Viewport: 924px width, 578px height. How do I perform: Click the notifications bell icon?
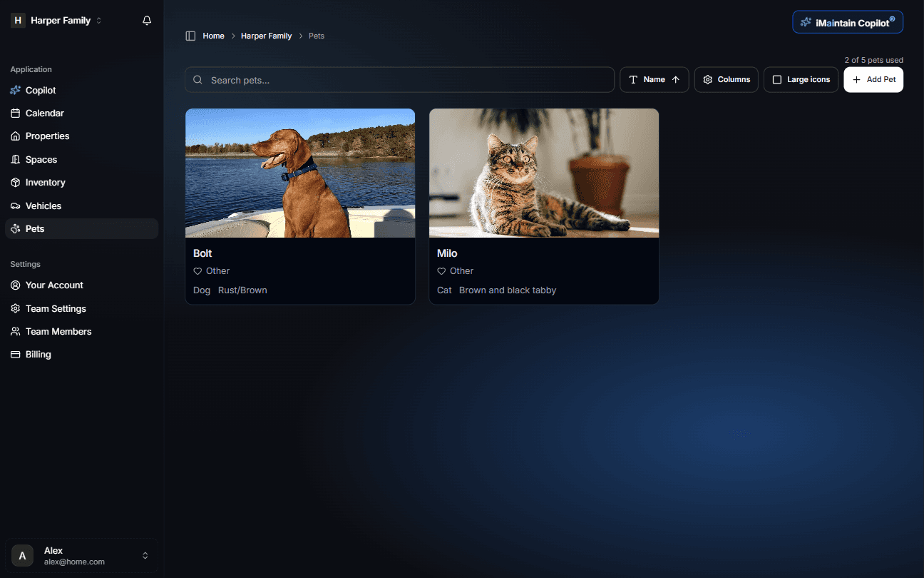tap(147, 21)
